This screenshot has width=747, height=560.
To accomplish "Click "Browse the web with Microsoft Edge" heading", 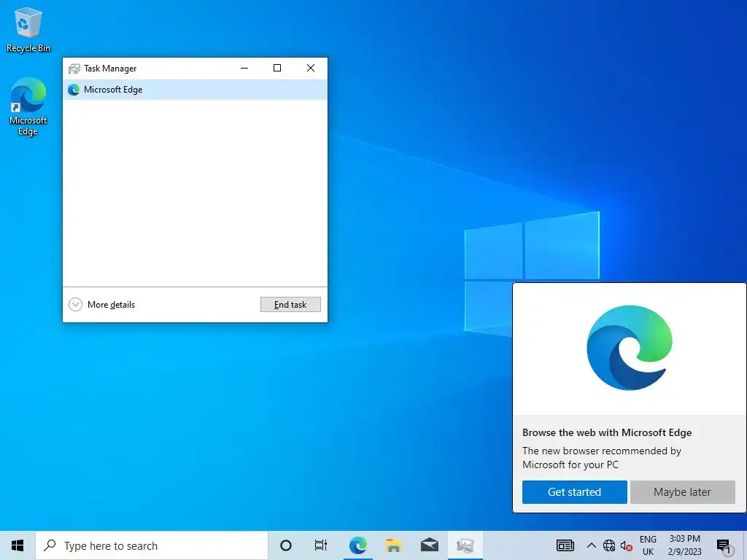I will click(607, 432).
